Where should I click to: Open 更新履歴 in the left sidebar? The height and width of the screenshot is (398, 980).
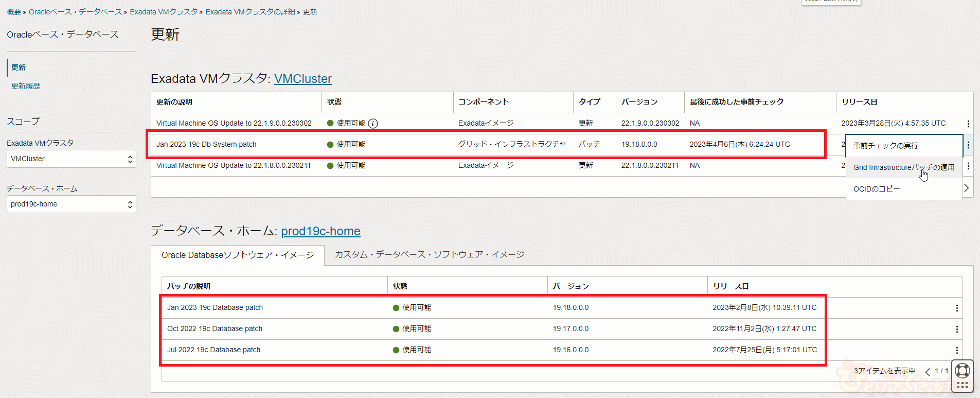click(x=26, y=86)
